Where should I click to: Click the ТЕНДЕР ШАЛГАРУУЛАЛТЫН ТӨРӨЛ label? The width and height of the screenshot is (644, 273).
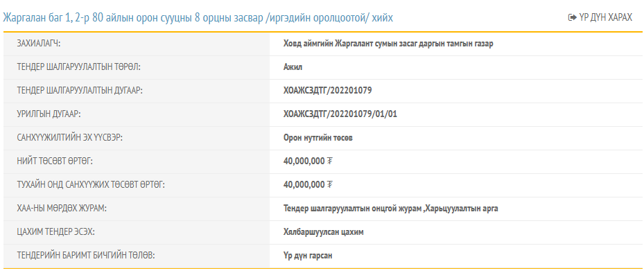(78, 67)
